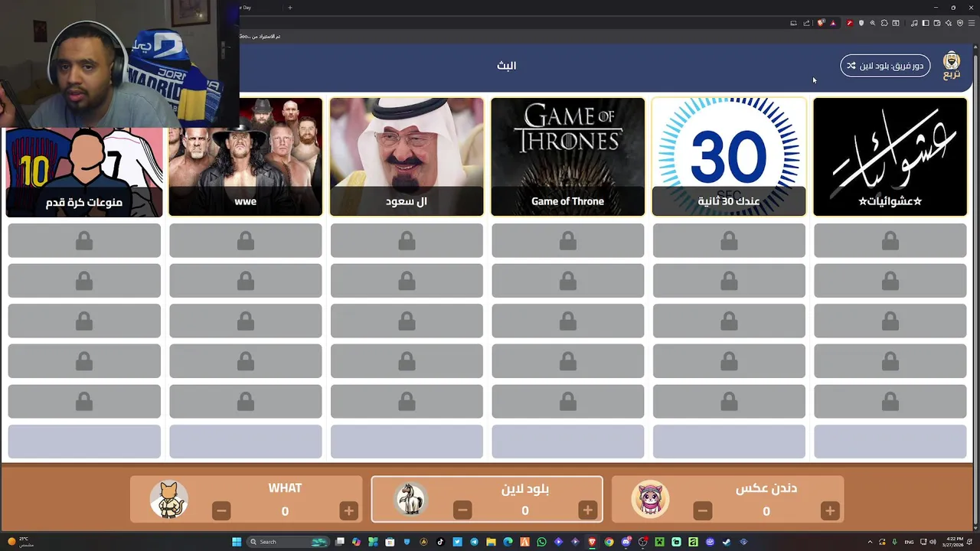The image size is (980, 551).
Task: Open a new browser tab with plus
Action: point(289,8)
